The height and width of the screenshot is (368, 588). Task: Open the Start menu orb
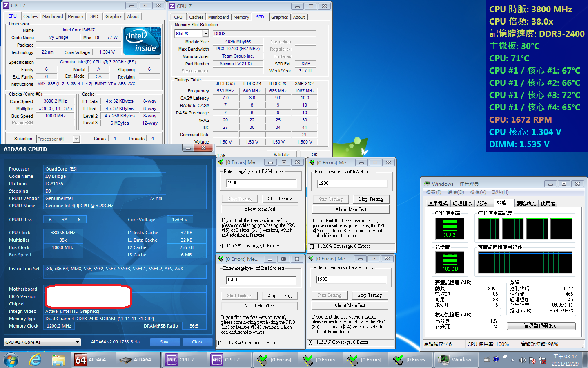tap(11, 360)
